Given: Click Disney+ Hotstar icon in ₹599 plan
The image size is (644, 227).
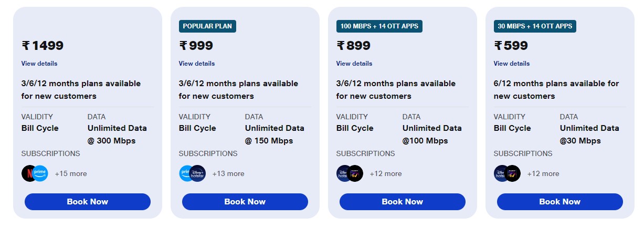Looking at the screenshot, I should (499, 173).
